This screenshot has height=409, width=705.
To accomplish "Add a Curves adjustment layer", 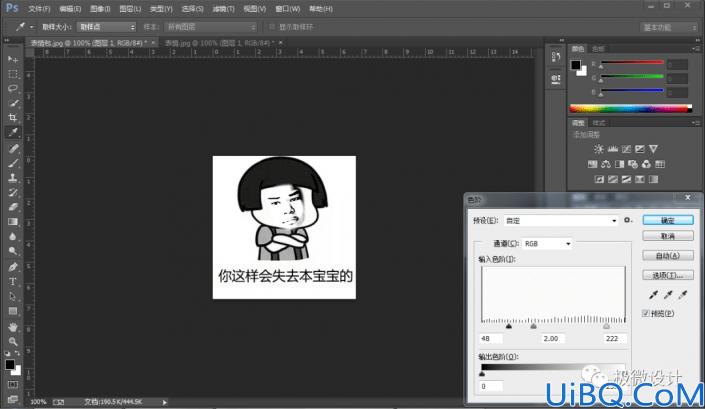I will pyautogui.click(x=626, y=149).
